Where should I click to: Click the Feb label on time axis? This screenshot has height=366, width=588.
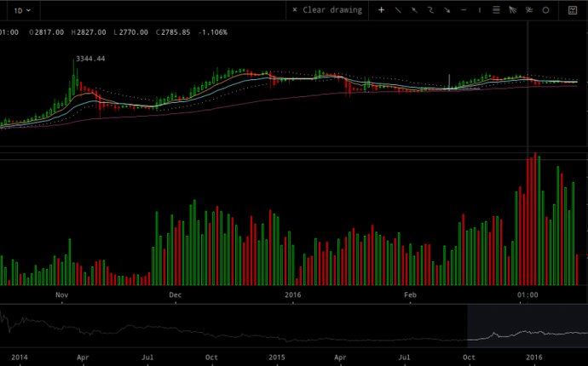[x=410, y=295]
